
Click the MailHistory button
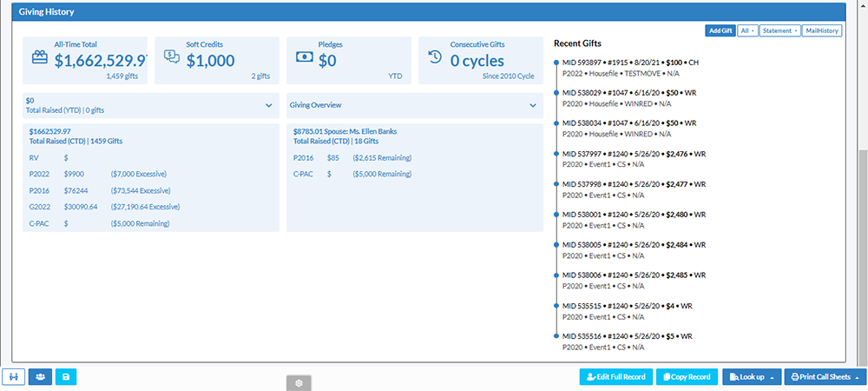[822, 31]
